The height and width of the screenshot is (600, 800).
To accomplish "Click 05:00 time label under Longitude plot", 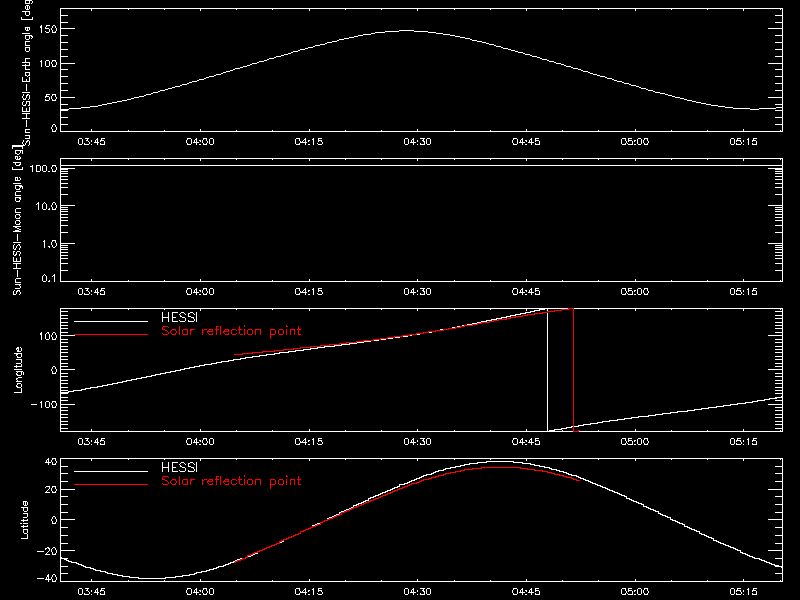I will click(635, 442).
